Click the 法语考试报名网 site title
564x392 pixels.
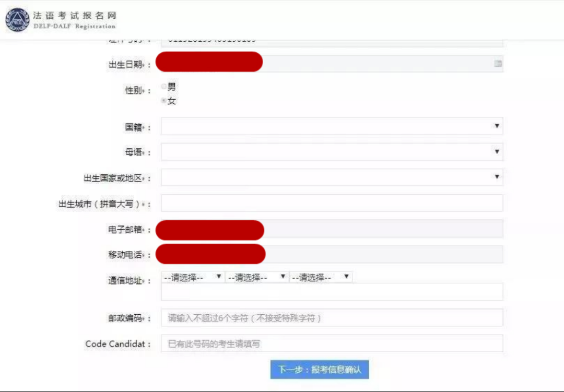[x=75, y=16]
